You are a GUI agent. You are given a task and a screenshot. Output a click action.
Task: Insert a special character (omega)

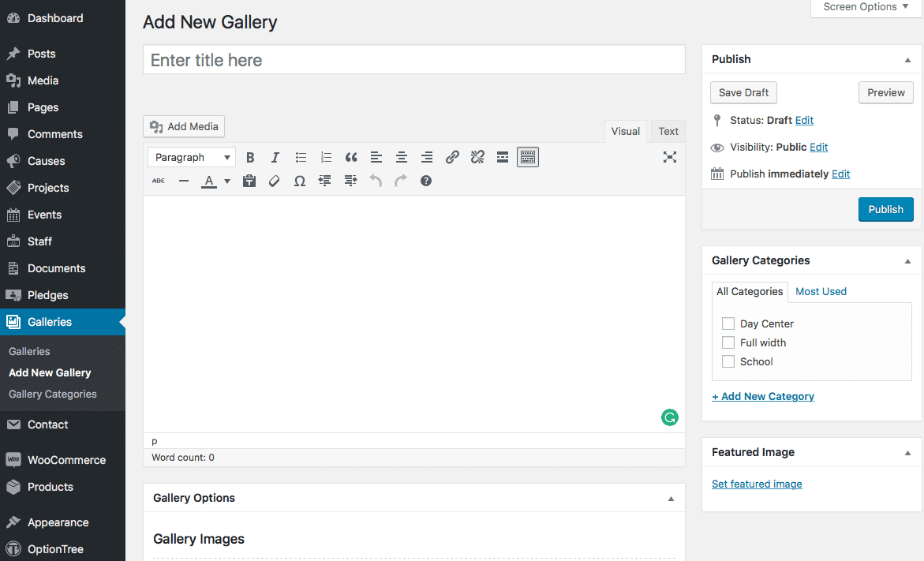299,181
